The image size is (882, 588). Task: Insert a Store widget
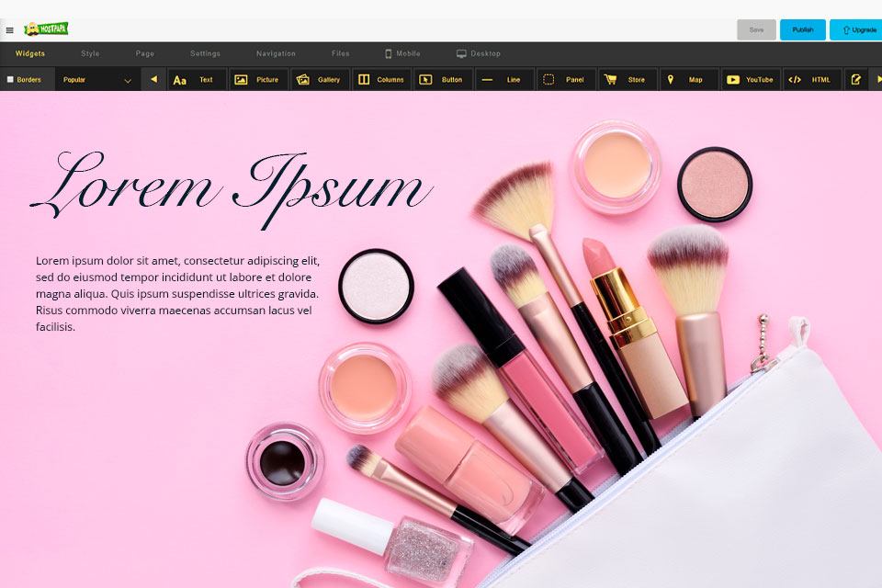pos(628,80)
